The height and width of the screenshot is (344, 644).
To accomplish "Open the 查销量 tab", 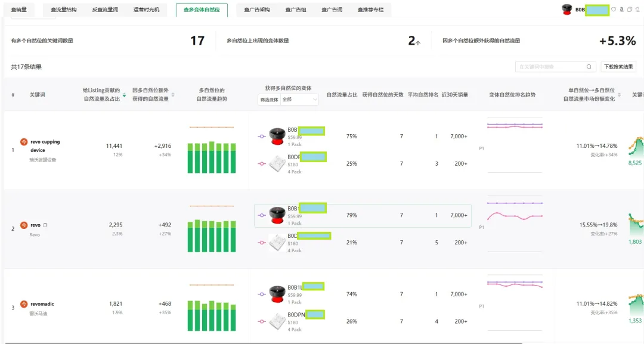I will tap(19, 10).
